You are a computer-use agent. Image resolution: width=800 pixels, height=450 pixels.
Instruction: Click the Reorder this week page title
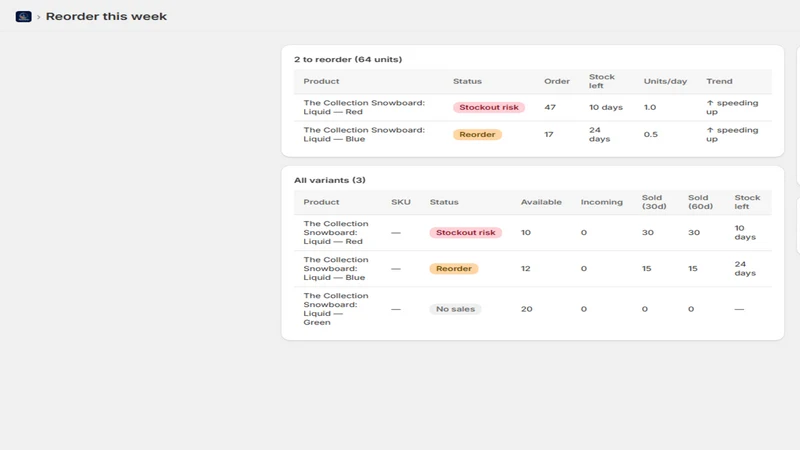pyautogui.click(x=106, y=16)
